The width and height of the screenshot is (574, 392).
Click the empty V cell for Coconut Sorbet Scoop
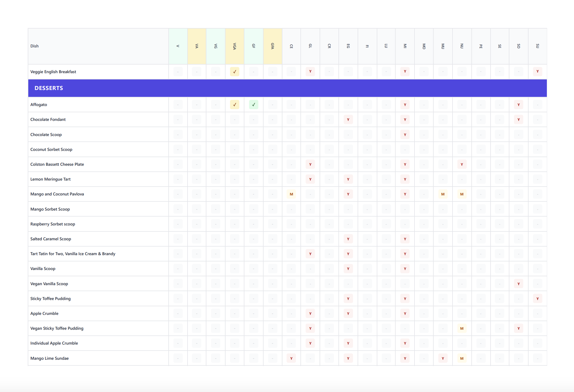click(x=178, y=149)
